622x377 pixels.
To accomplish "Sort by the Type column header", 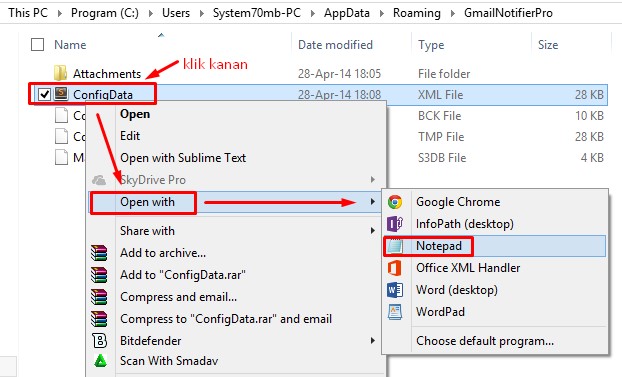I will click(x=431, y=45).
